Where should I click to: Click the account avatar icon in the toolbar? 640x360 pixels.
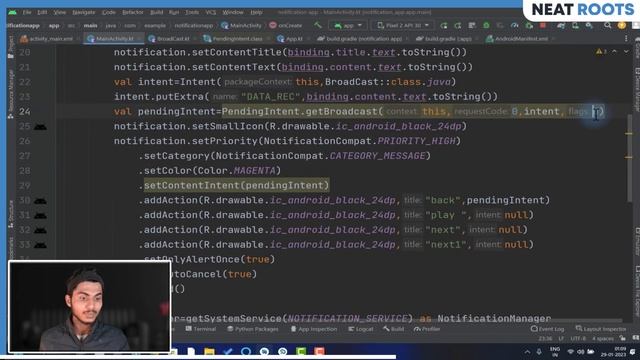tap(622, 25)
